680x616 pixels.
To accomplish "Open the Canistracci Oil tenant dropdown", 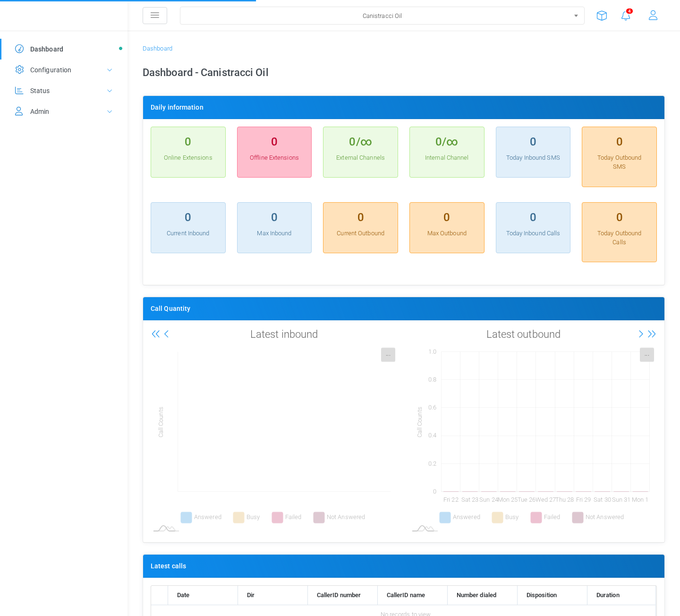I will (x=382, y=16).
